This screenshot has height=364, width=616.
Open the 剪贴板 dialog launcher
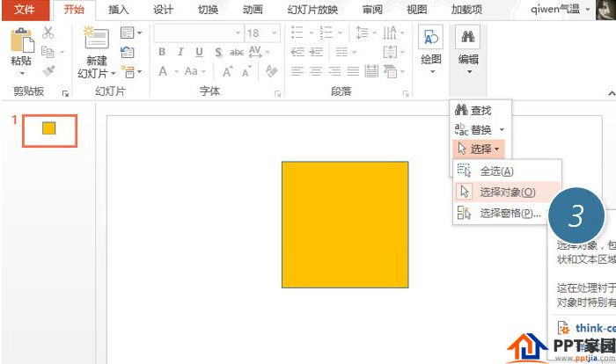(x=65, y=93)
